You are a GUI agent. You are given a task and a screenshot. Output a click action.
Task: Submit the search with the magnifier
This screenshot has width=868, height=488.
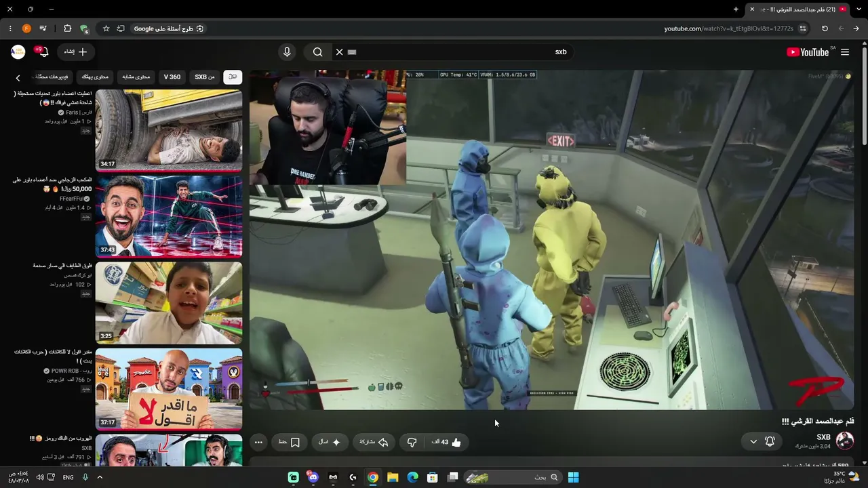(x=317, y=52)
